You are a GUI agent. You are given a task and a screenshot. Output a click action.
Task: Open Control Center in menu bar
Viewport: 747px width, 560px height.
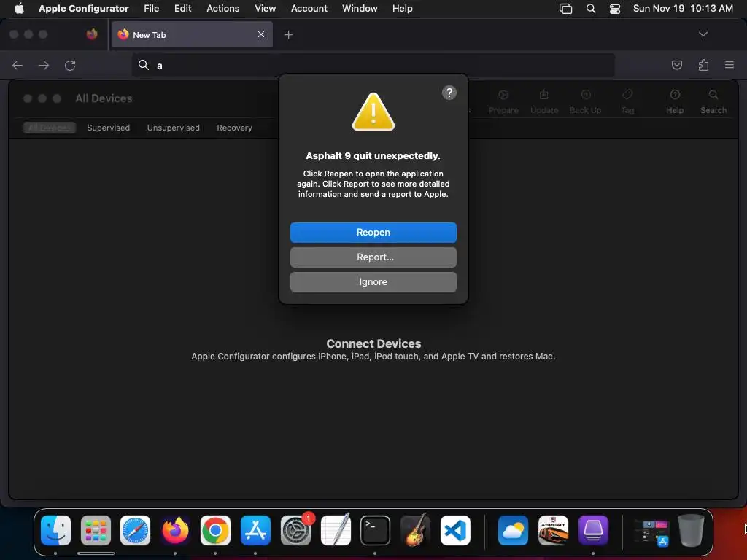[614, 9]
